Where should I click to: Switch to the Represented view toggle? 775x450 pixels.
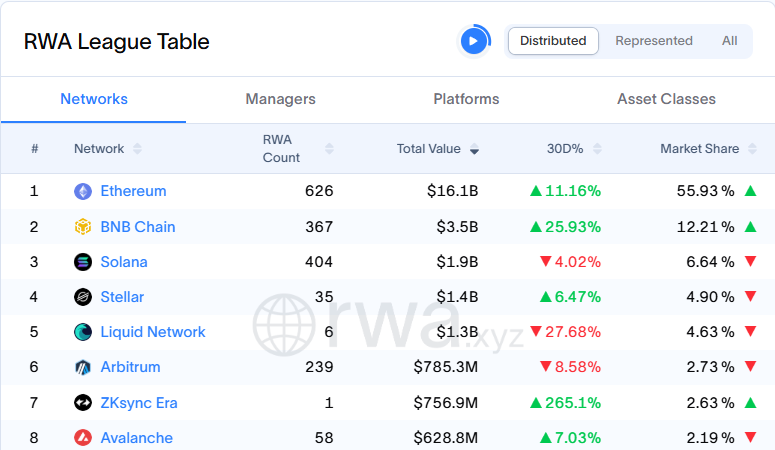click(654, 41)
